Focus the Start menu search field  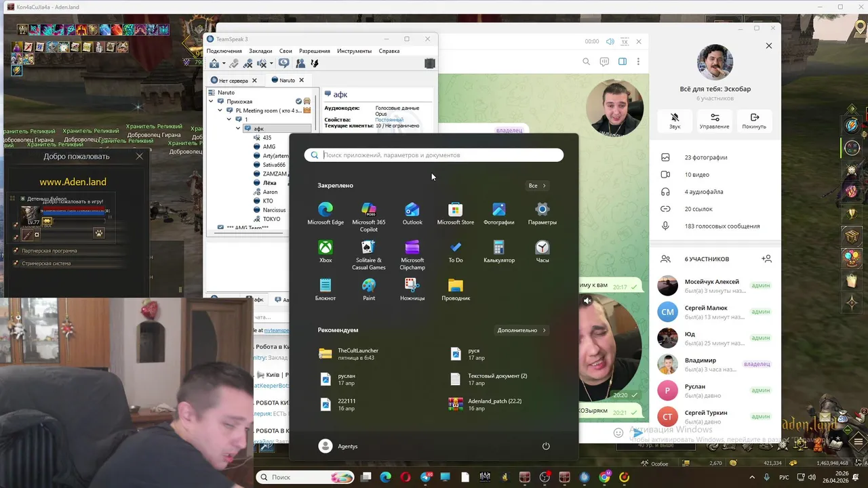point(434,155)
